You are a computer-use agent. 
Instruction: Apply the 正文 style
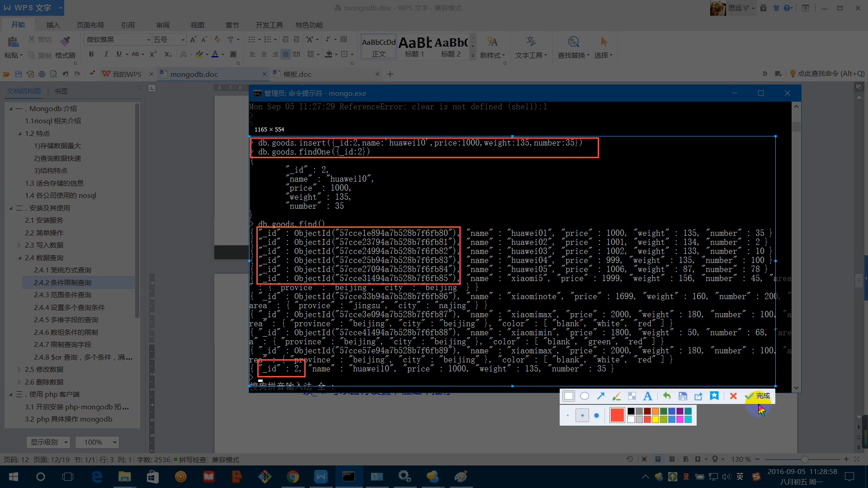[378, 47]
